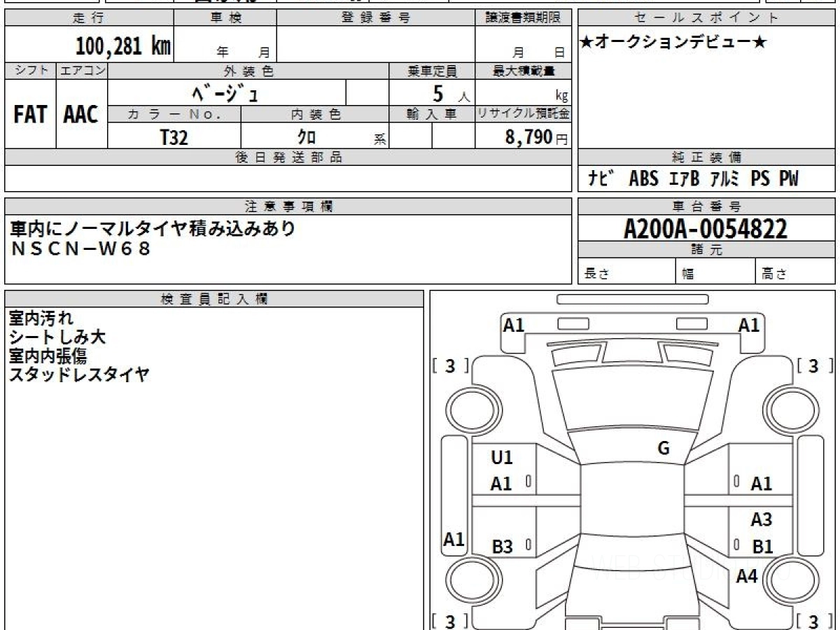Click the 車台番号 header
The height and width of the screenshot is (630, 840).
pyautogui.click(x=707, y=206)
